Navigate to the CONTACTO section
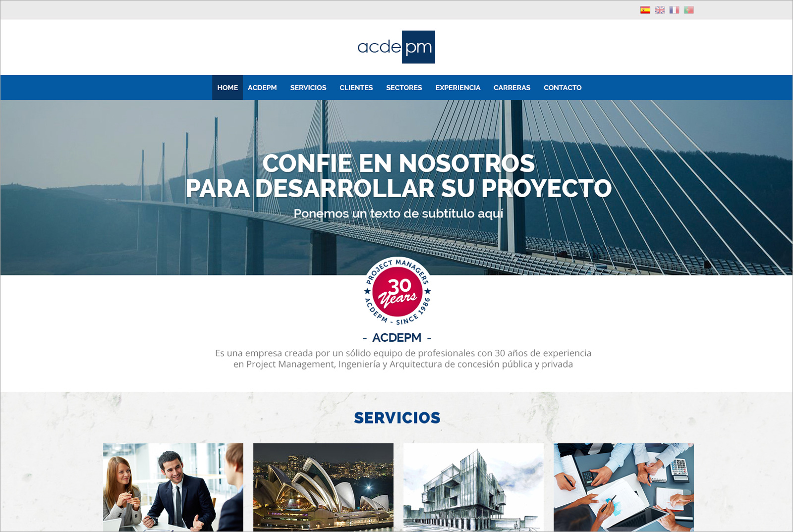 [563, 88]
